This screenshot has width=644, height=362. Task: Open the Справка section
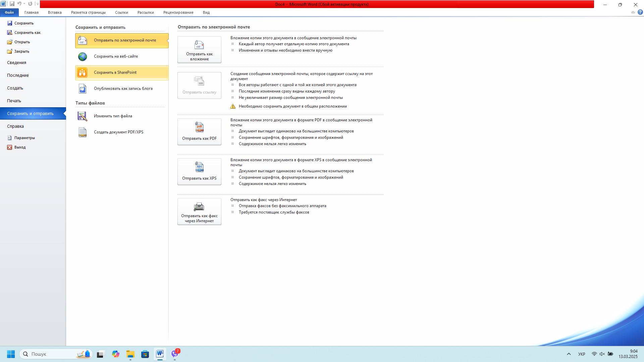[33, 126]
